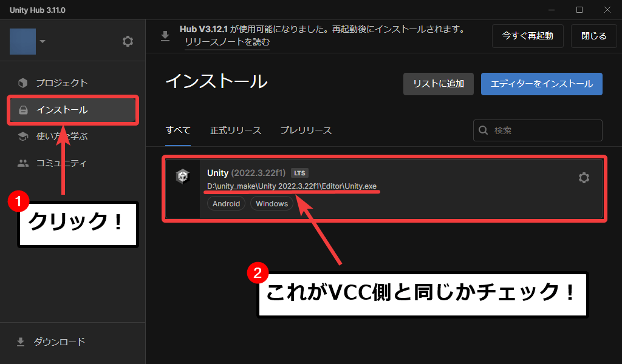Focus the search (検索) input field
Image resolution: width=622 pixels, height=364 pixels.
tap(538, 130)
